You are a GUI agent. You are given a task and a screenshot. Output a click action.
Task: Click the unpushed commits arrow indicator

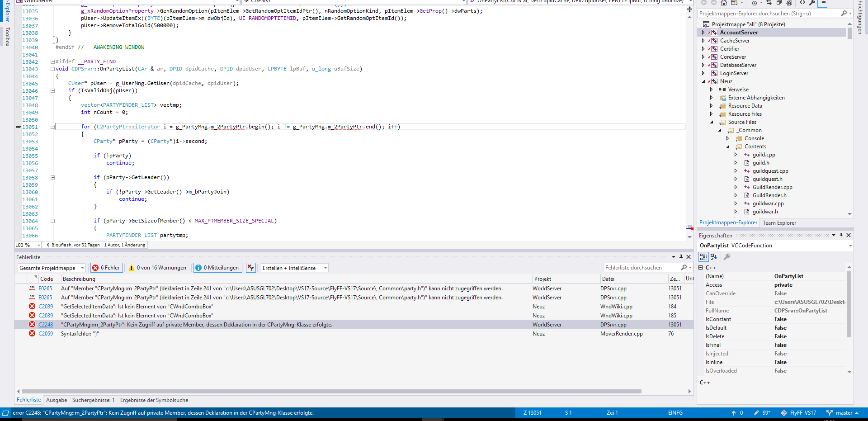click(737, 413)
